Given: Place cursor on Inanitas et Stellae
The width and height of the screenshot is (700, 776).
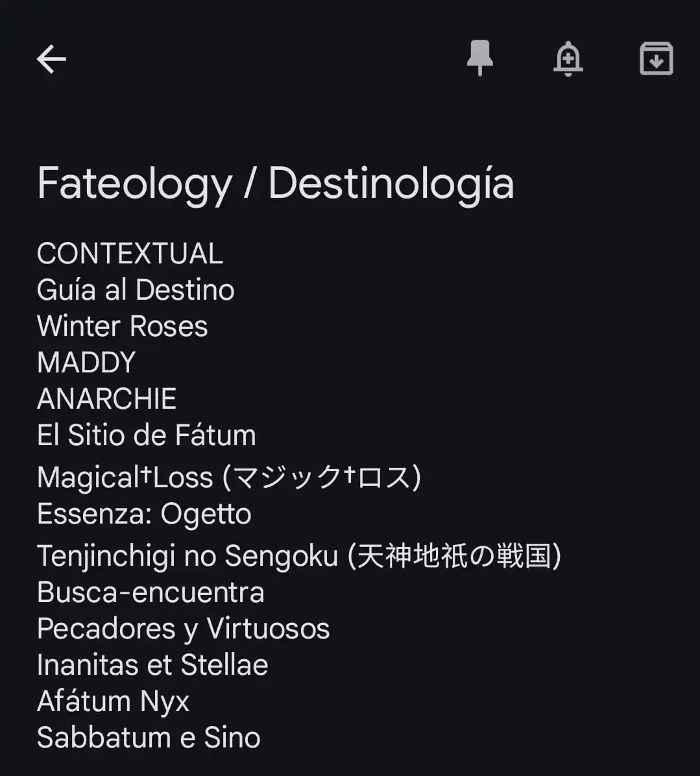Looking at the screenshot, I should pyautogui.click(x=153, y=664).
